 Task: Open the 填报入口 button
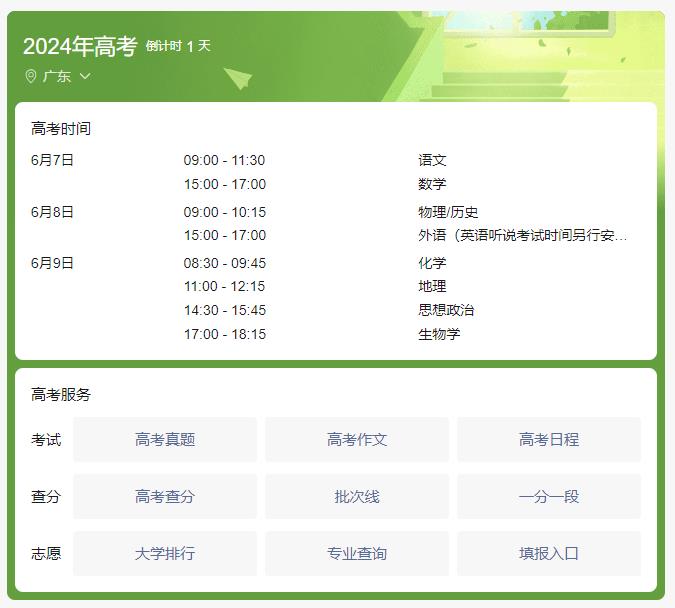pos(549,553)
